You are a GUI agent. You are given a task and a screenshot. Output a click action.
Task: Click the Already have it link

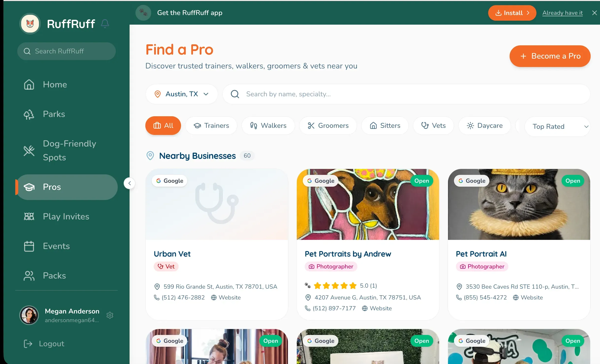[563, 13]
